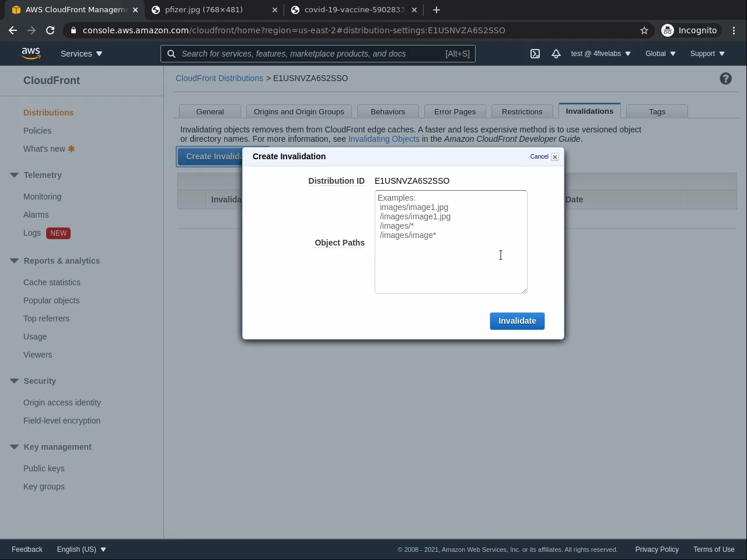This screenshot has width=747, height=560.
Task: Open Usage in the sidebar
Action: click(35, 337)
